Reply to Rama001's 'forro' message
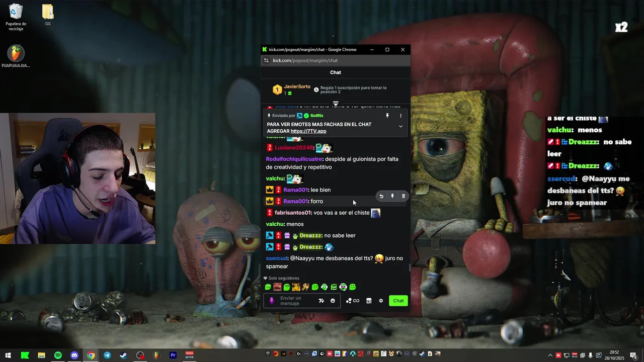This screenshot has height=362, width=644. click(x=381, y=196)
